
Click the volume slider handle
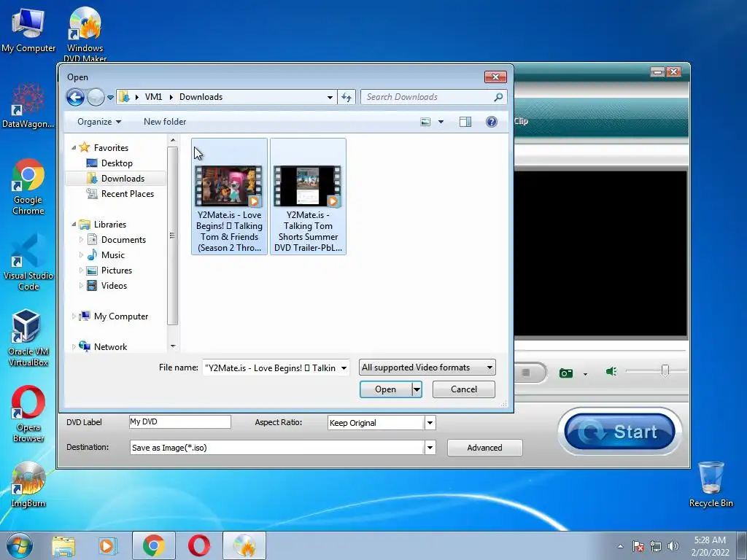click(665, 370)
